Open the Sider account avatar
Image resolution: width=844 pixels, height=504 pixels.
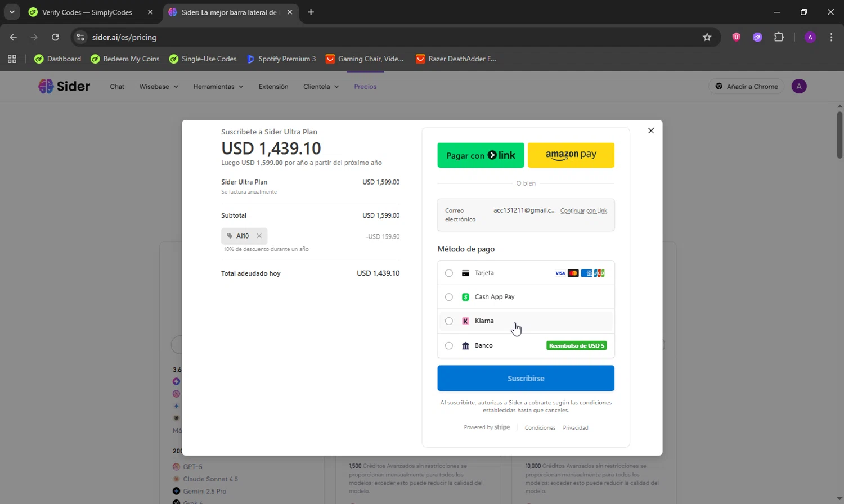[799, 86]
